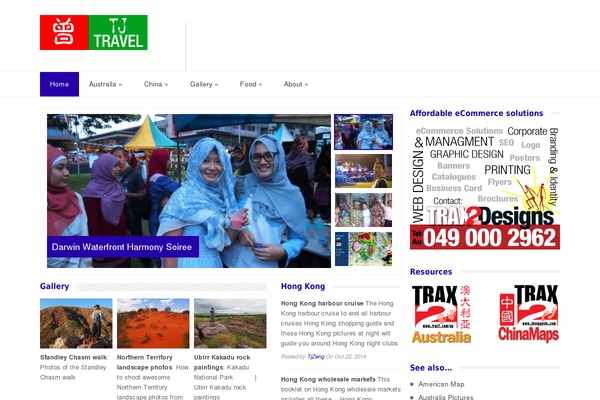
Task: Open the Trax2 Australia resource logo
Action: click(x=441, y=313)
